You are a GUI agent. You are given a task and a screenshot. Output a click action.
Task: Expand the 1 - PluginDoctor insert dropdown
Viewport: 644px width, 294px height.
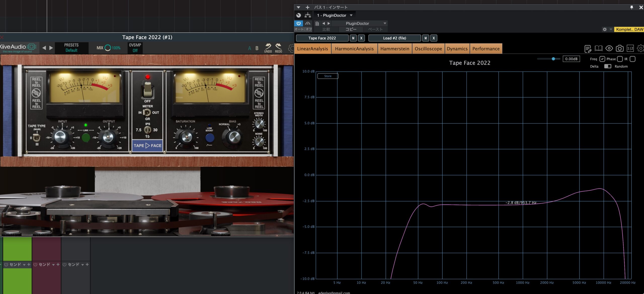click(x=351, y=15)
